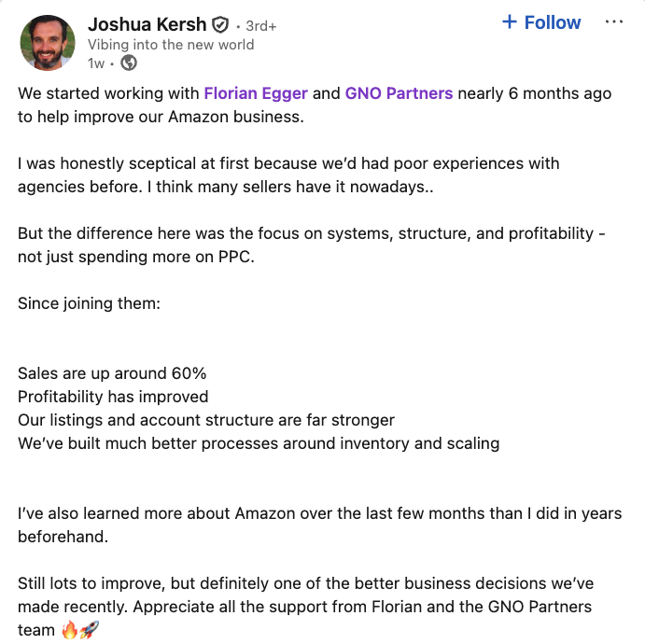Click the rocket emoji ending the post
The image size is (645, 644).
[90, 629]
